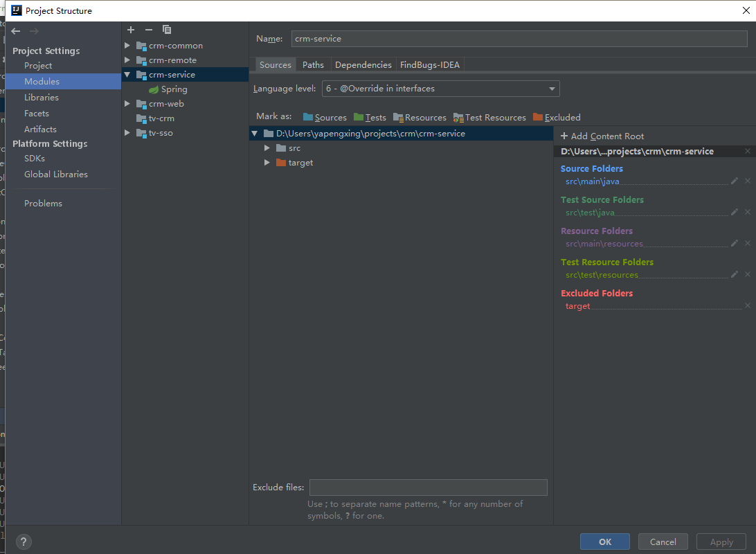This screenshot has height=554, width=756.
Task: Click the OK button
Action: pyautogui.click(x=605, y=542)
